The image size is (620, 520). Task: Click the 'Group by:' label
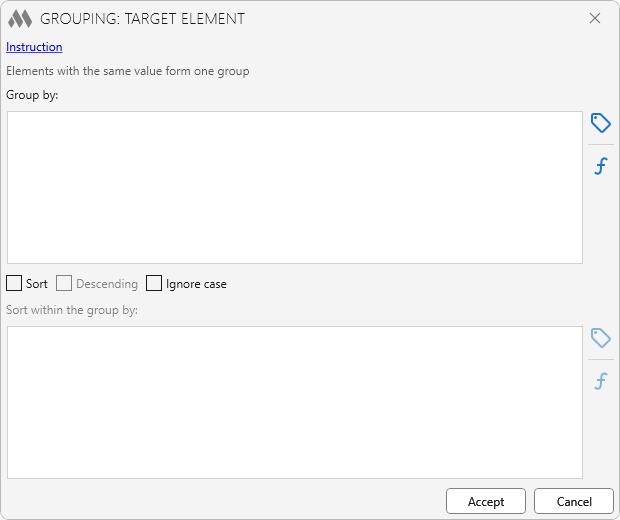32,95
